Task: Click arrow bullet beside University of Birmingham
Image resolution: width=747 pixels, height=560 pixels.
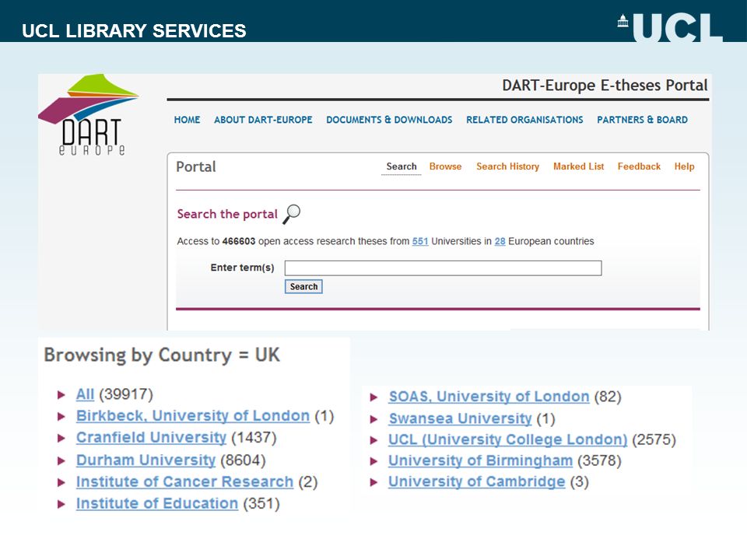Action: [x=374, y=461]
